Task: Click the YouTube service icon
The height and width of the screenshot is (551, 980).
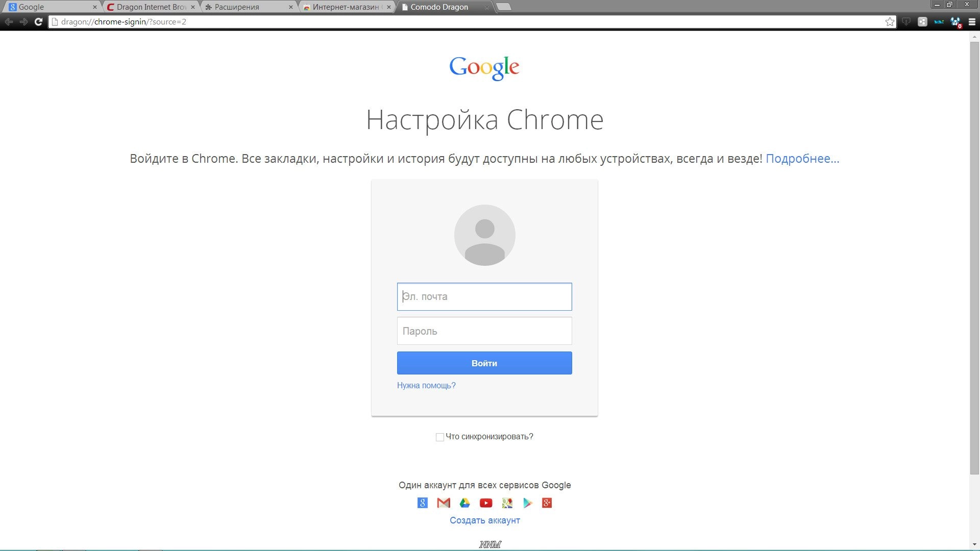Action: (x=486, y=503)
